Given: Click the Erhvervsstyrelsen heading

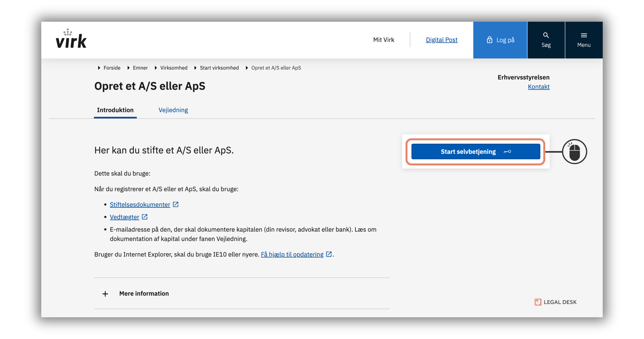Looking at the screenshot, I should click(x=523, y=77).
